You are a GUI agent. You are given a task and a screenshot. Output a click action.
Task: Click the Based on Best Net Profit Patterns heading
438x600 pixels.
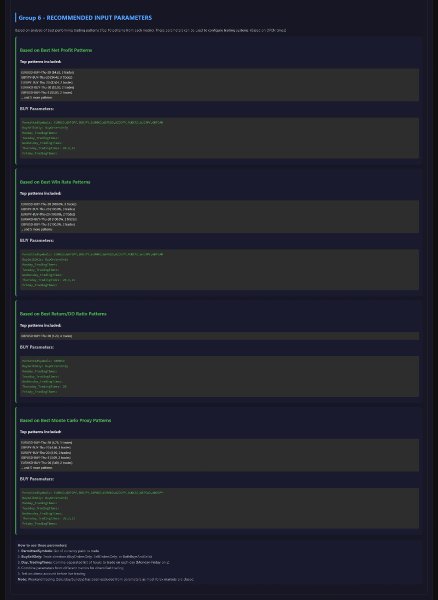point(56,50)
